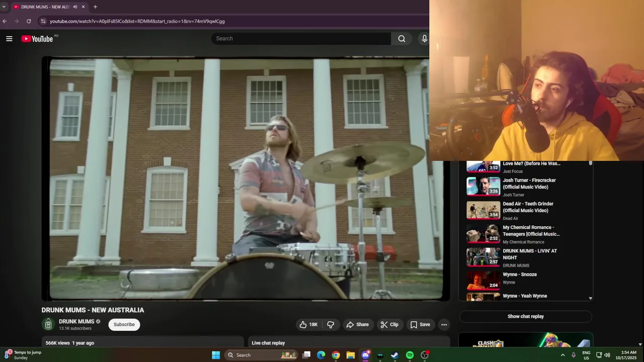Image resolution: width=644 pixels, height=362 pixels.
Task: Open Dead Air Teeth Grinder thumbnail
Action: [483, 210]
